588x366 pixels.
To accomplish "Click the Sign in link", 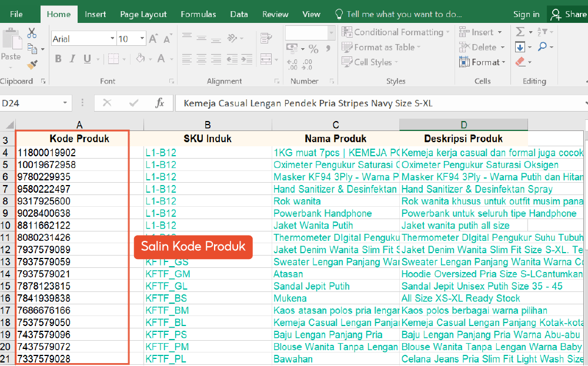I will (526, 14).
